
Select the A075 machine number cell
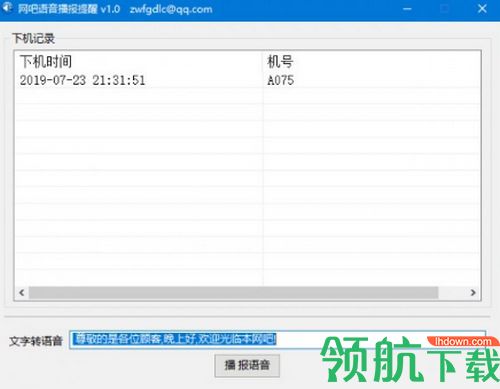point(281,80)
